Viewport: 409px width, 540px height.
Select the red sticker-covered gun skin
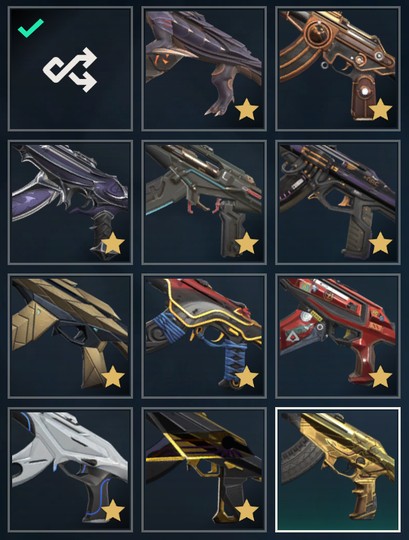[x=338, y=336]
